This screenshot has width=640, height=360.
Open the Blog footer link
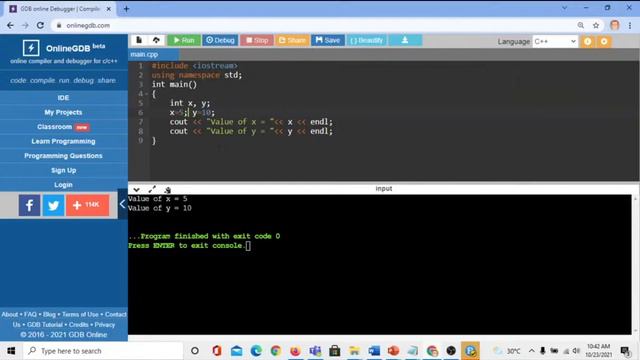[49, 314]
